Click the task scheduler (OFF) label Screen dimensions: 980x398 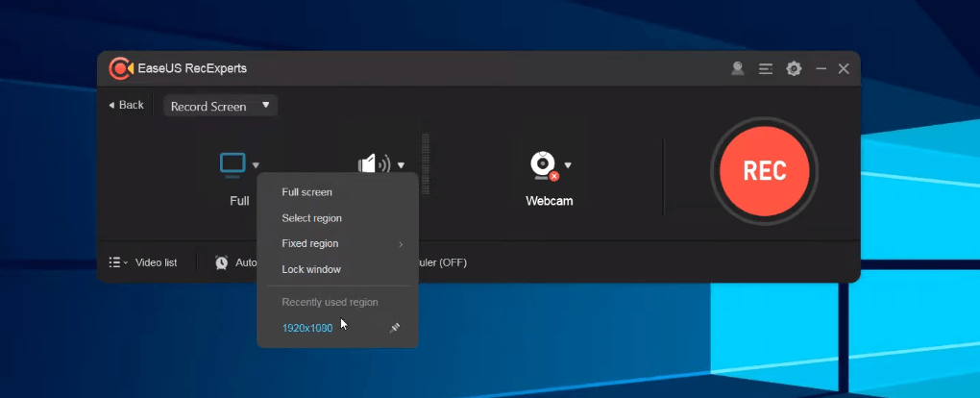coord(443,262)
